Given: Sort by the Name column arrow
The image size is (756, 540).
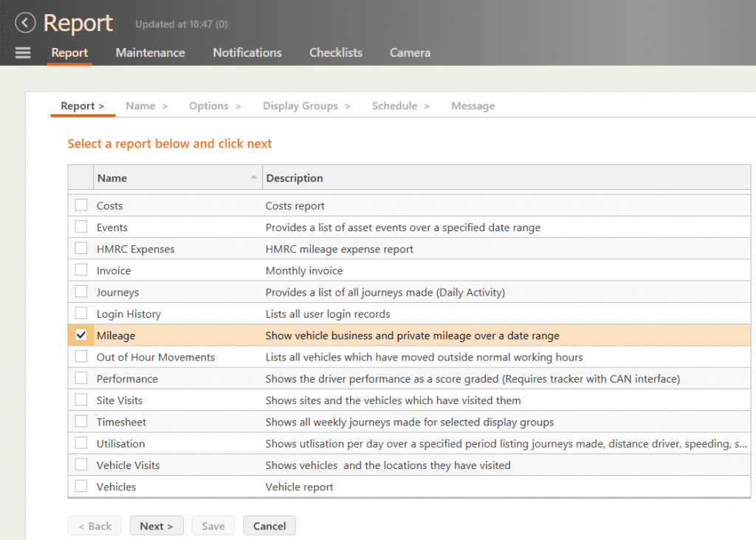Looking at the screenshot, I should pos(254,177).
